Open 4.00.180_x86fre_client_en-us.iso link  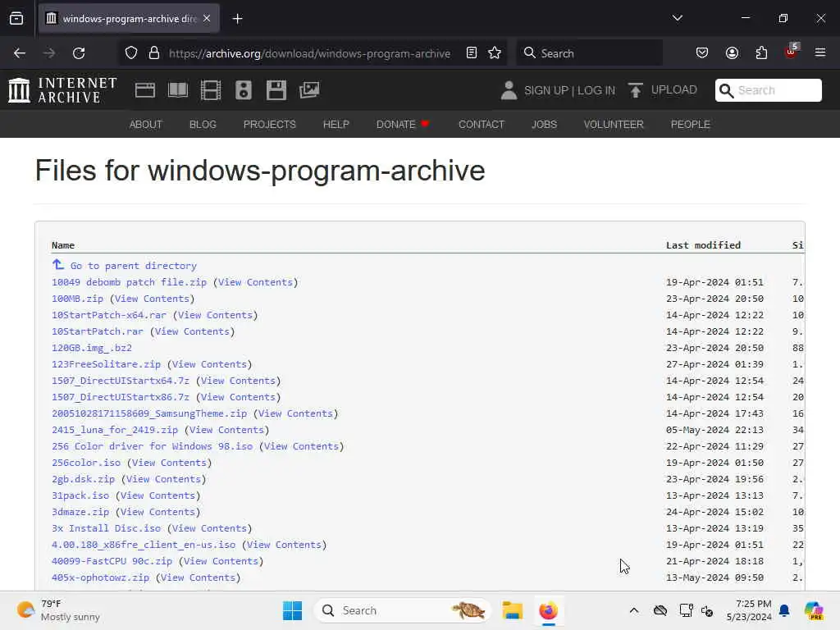(144, 545)
